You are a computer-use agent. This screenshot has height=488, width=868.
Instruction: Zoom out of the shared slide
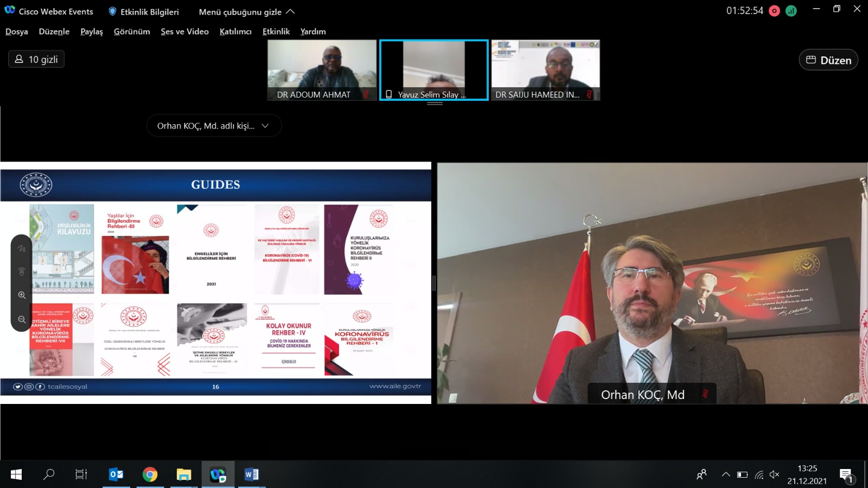point(22,319)
